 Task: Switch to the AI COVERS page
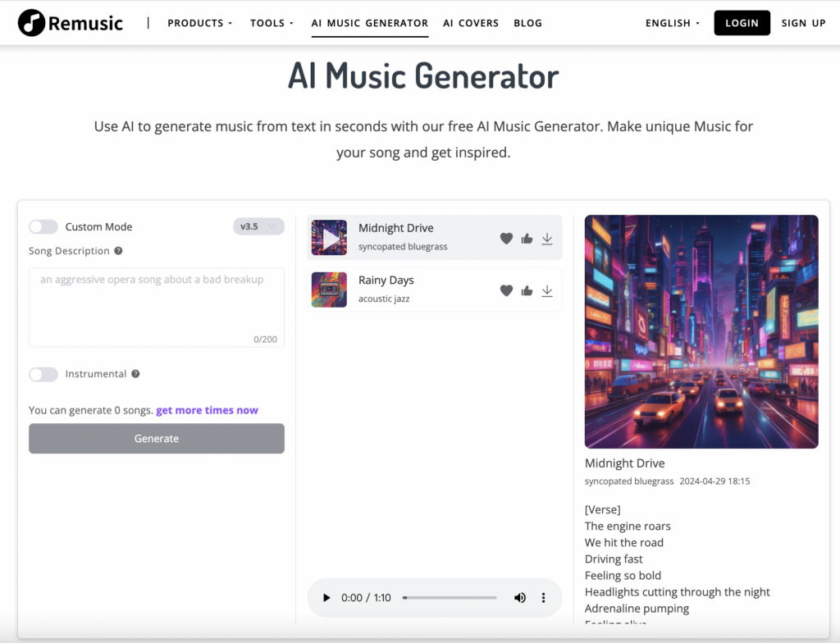point(471,22)
